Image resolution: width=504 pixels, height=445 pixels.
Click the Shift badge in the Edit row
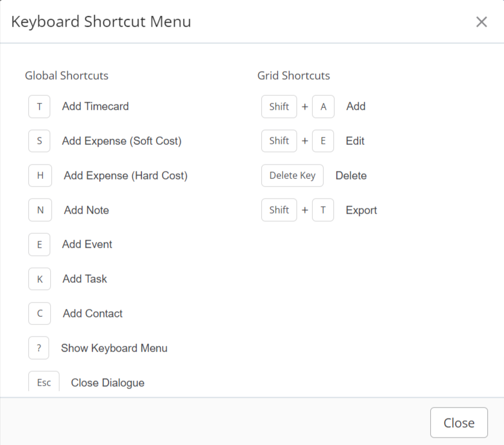(279, 141)
